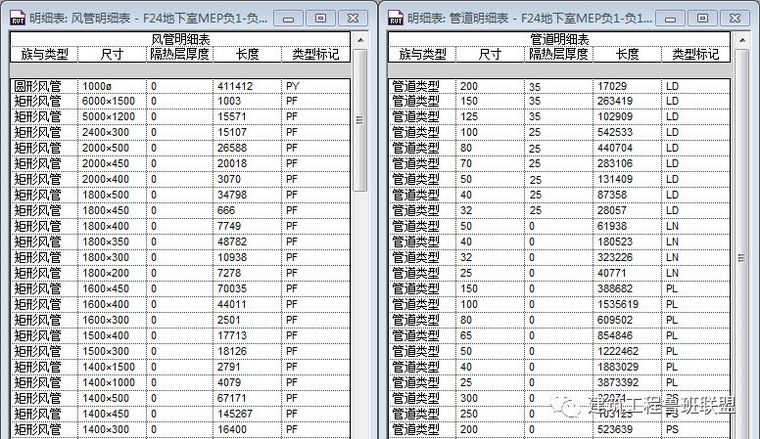Screen dimensions: 760x439
Task: Click the 隔热层厚度 header in the duct schedule
Action: [x=179, y=54]
